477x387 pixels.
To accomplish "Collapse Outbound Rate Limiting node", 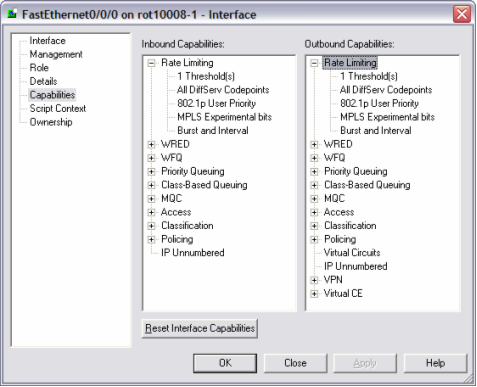I will pyautogui.click(x=314, y=63).
